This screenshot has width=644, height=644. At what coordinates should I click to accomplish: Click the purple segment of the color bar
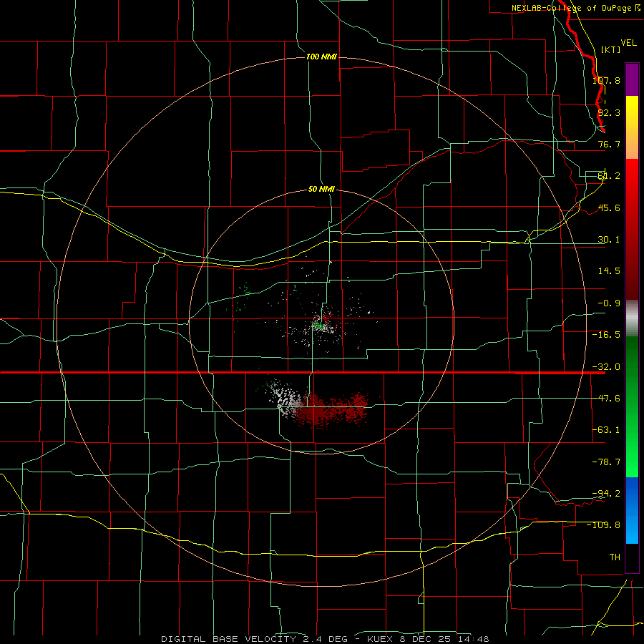click(632, 79)
